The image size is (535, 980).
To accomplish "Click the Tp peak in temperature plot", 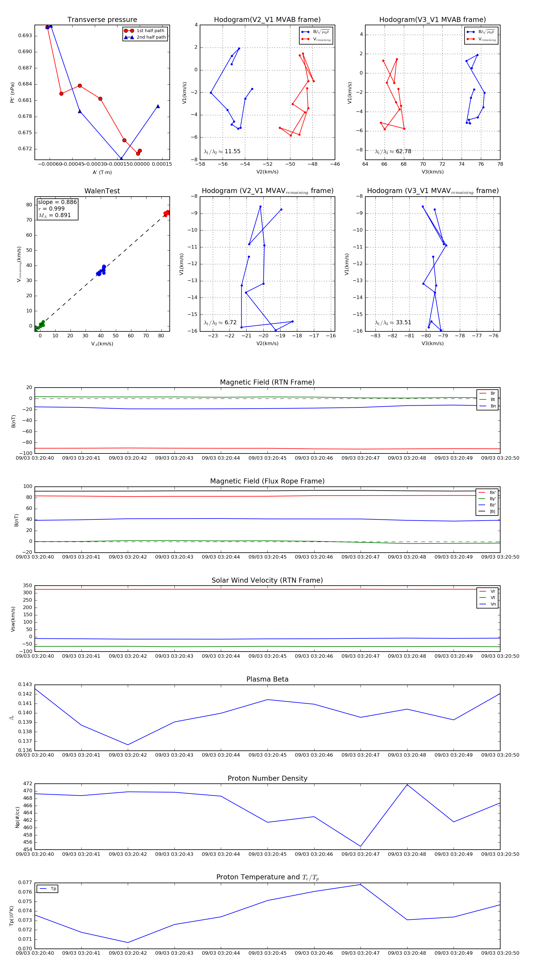I will tap(361, 884).
